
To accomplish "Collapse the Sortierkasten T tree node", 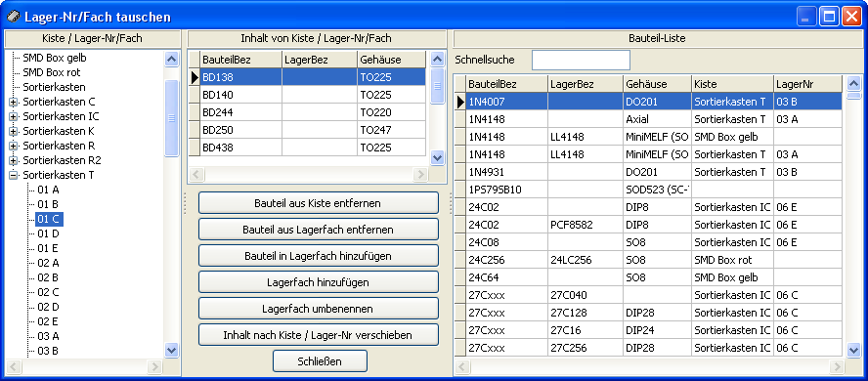I will point(14,175).
